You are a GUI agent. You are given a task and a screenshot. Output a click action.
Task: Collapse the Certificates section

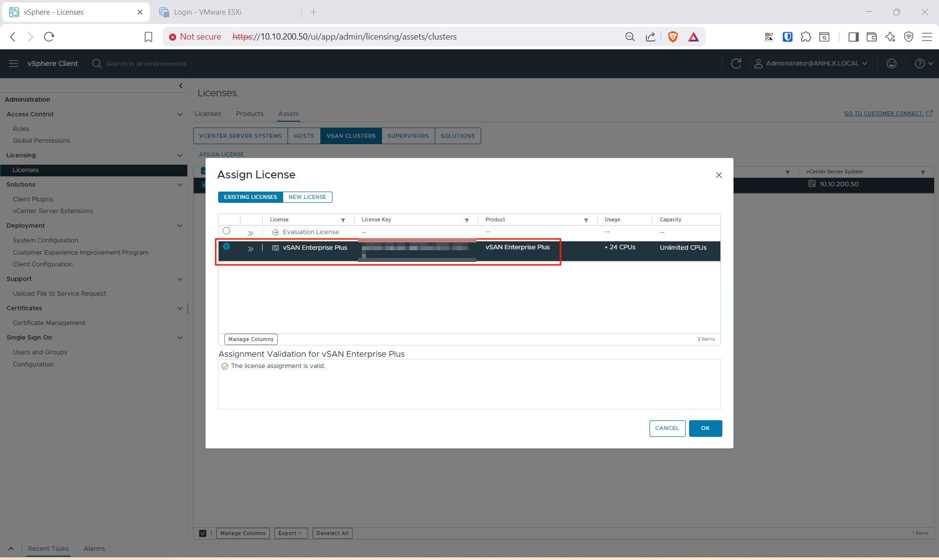(179, 308)
